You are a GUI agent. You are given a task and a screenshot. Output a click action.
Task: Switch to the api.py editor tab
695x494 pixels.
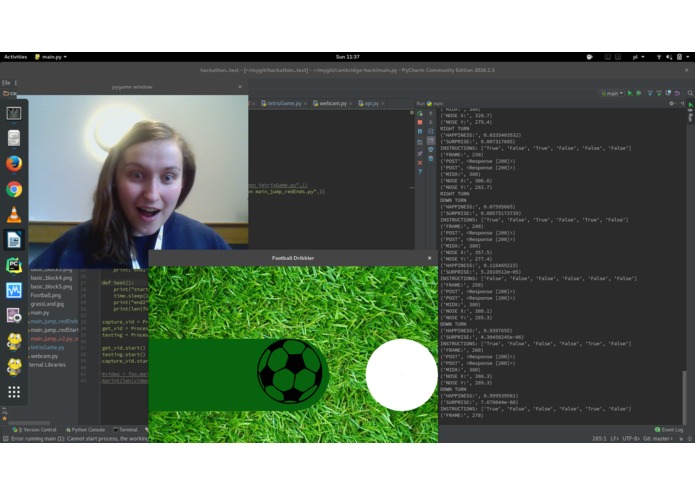click(371, 103)
